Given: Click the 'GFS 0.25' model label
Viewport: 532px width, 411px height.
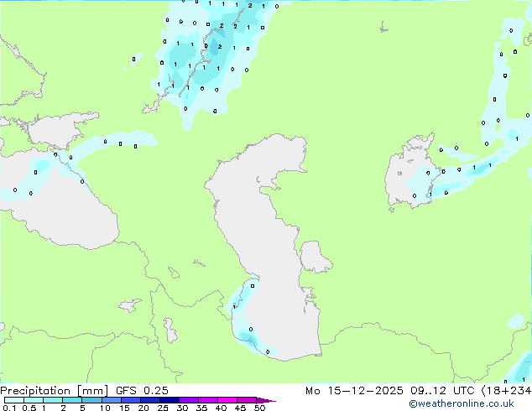Looking at the screenshot, I should 142,391.
